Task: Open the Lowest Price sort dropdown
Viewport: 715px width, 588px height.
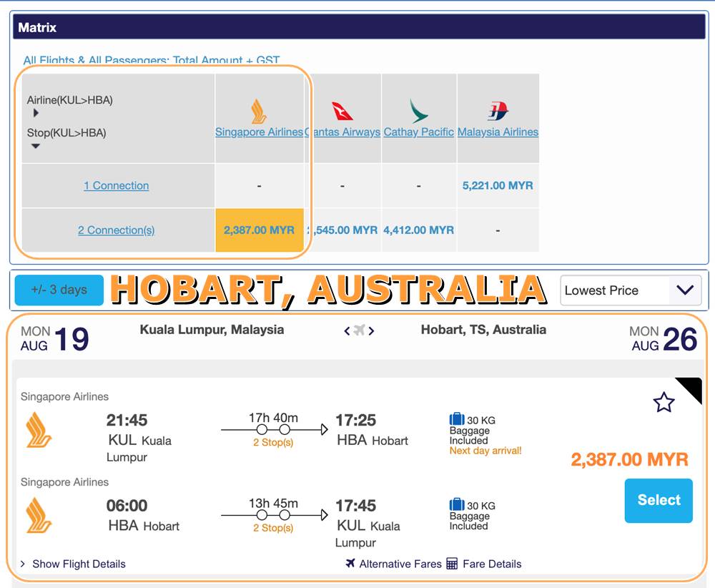Action: point(630,290)
